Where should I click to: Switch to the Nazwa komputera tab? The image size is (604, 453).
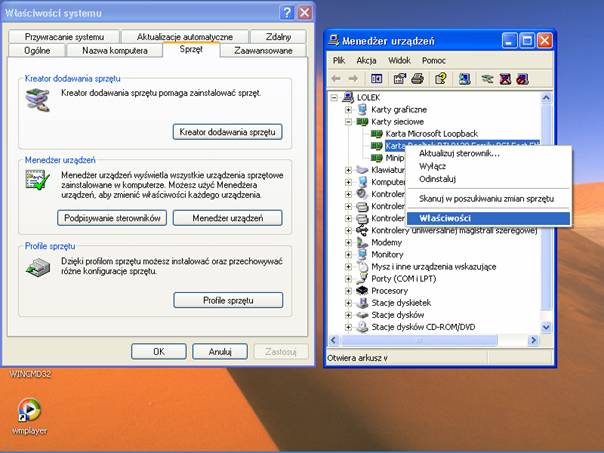[x=115, y=50]
